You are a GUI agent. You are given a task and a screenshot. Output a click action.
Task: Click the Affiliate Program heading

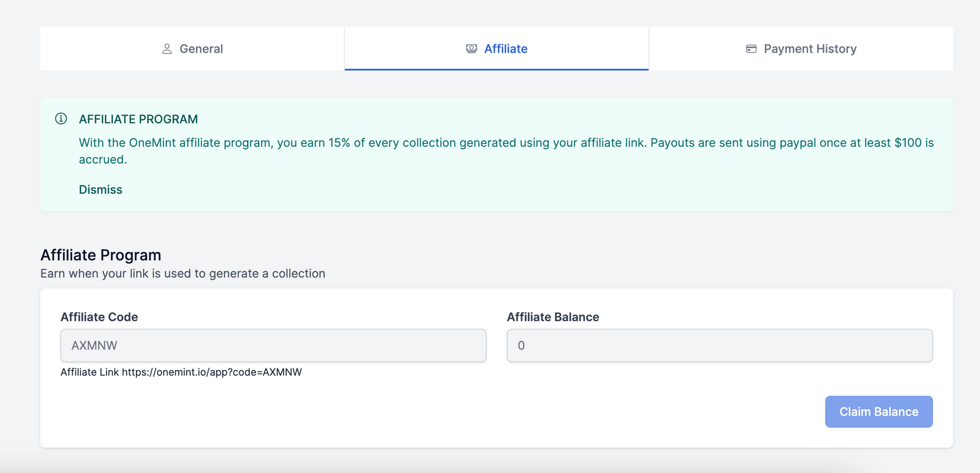pyautogui.click(x=100, y=255)
